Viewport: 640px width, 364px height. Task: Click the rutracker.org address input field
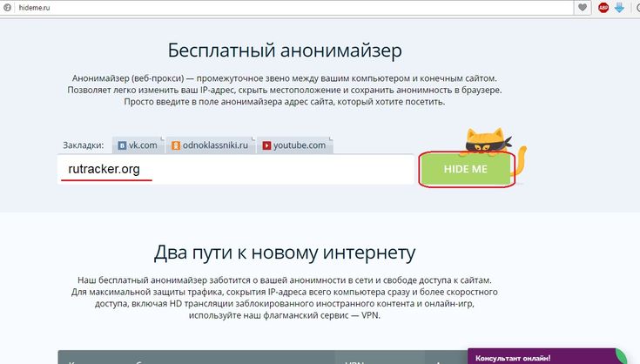click(235, 169)
